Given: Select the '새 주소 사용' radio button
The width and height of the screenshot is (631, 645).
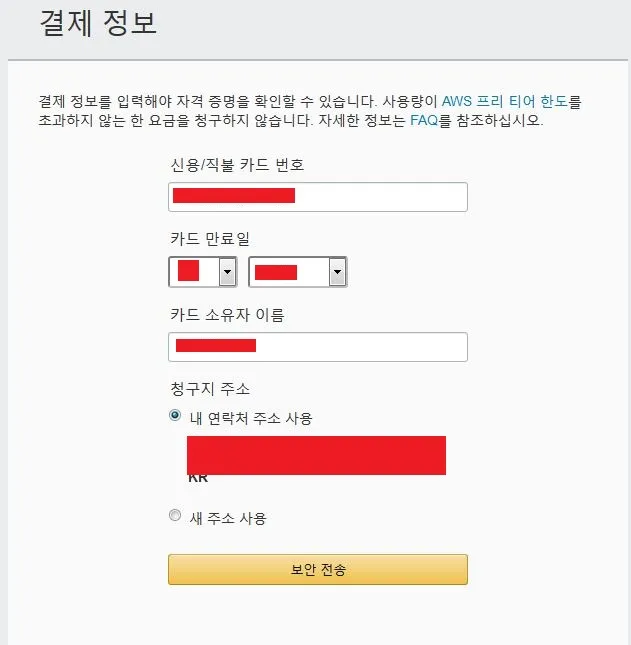Looking at the screenshot, I should (176, 516).
